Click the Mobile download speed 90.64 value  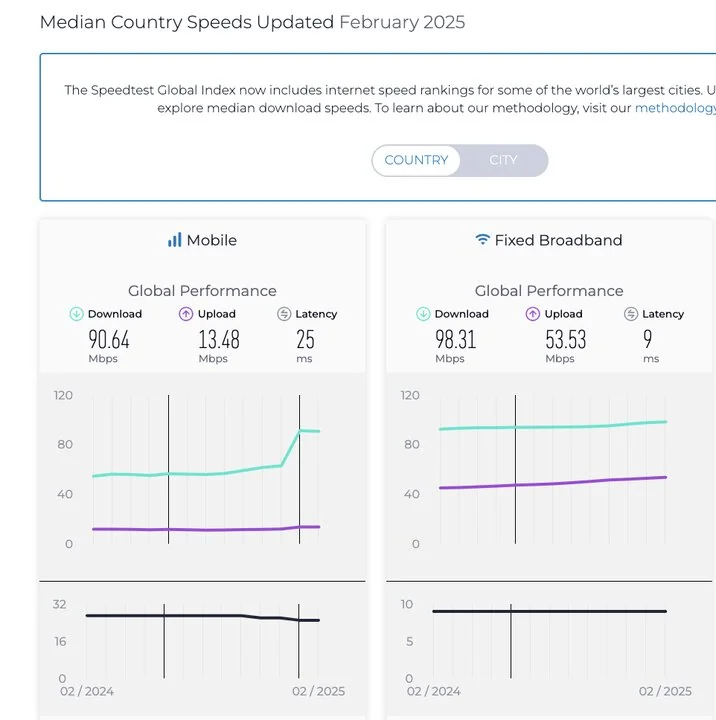click(x=109, y=339)
